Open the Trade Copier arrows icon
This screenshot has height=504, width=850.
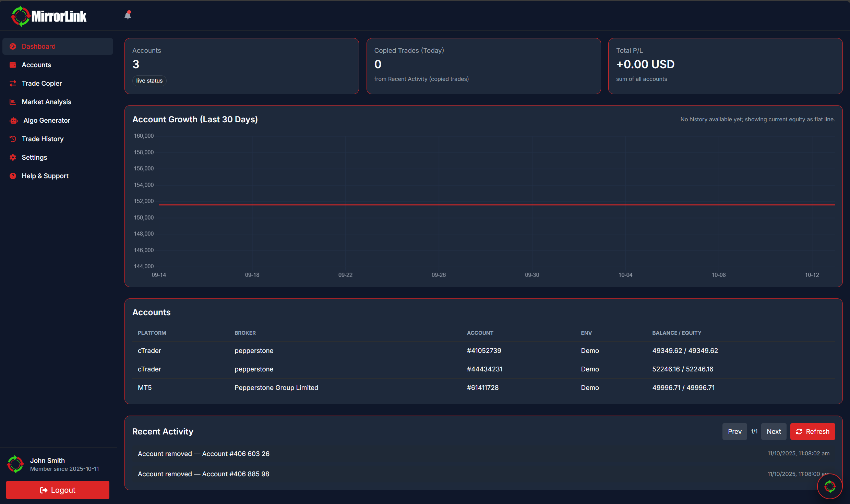click(13, 83)
